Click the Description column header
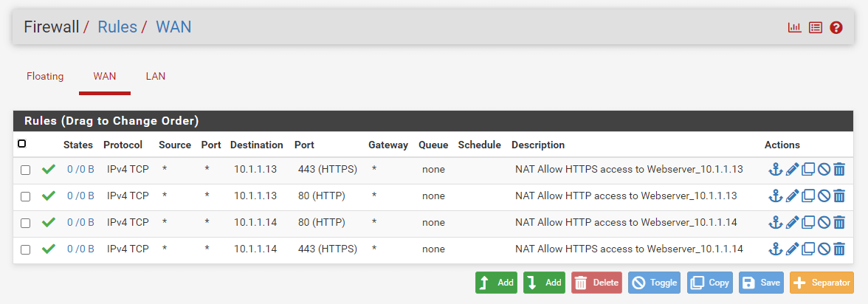Image resolution: width=868 pixels, height=304 pixels. tap(538, 145)
